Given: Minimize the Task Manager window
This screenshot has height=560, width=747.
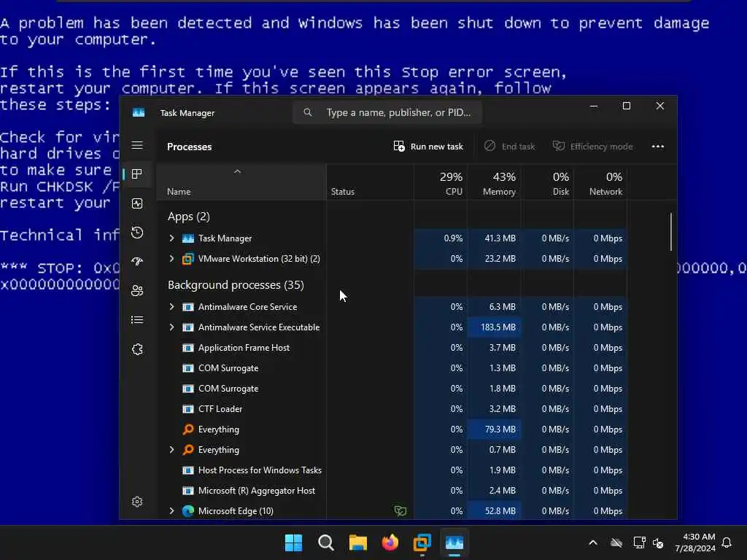Looking at the screenshot, I should coord(594,106).
